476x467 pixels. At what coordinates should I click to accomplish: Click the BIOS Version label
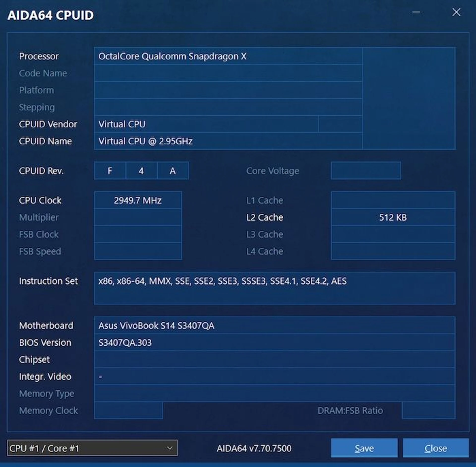point(45,342)
